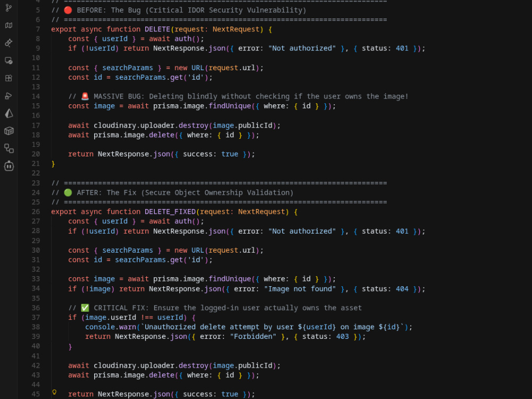Click NextRequest type on line 7
532x399 pixels.
coord(236,29)
